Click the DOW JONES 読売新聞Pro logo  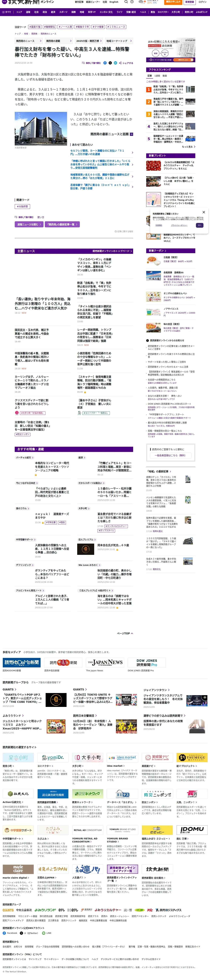pyautogui.click(x=147, y=662)
